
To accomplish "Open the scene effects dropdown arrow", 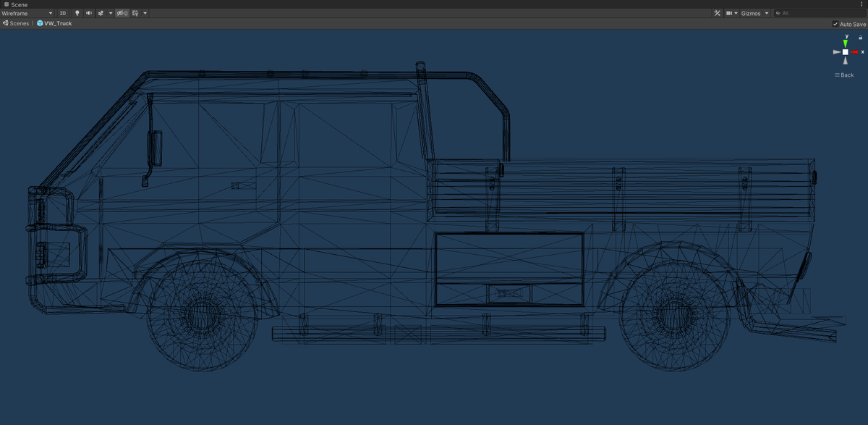I will [110, 13].
